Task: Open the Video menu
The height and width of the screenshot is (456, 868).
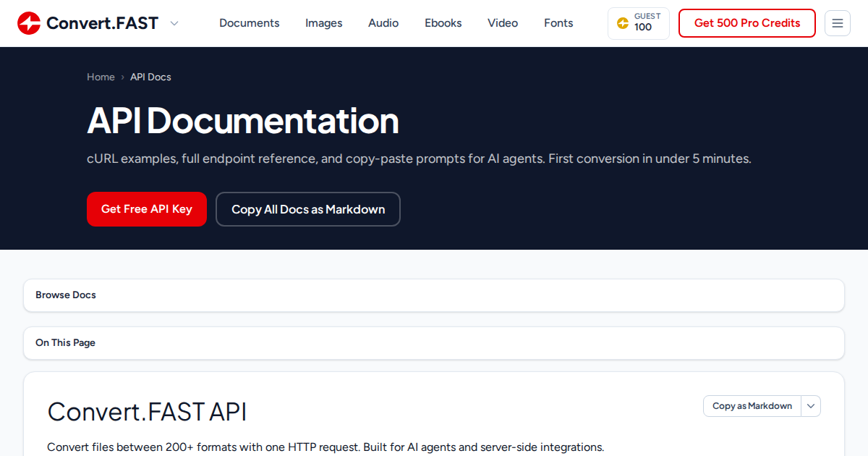Action: point(503,23)
